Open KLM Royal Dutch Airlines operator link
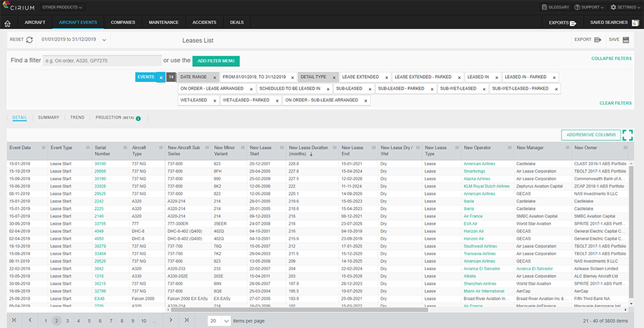This screenshot has height=328, width=644. (x=486, y=186)
